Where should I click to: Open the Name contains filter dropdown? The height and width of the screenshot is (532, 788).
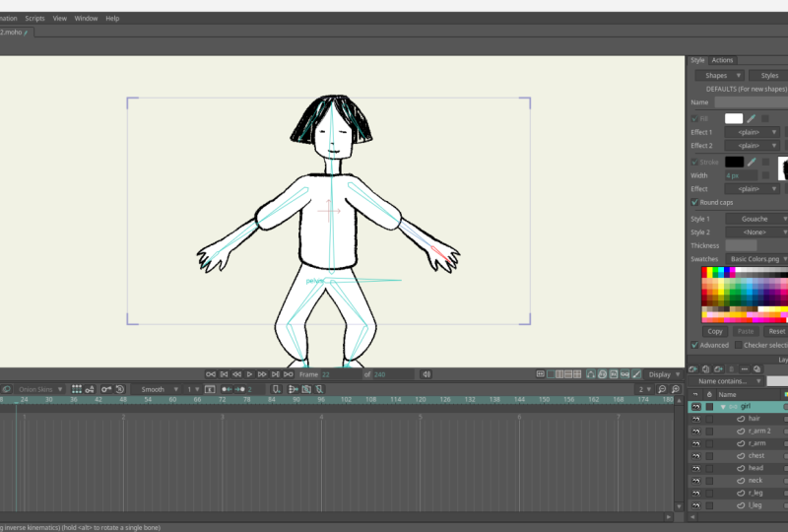pyautogui.click(x=725, y=381)
